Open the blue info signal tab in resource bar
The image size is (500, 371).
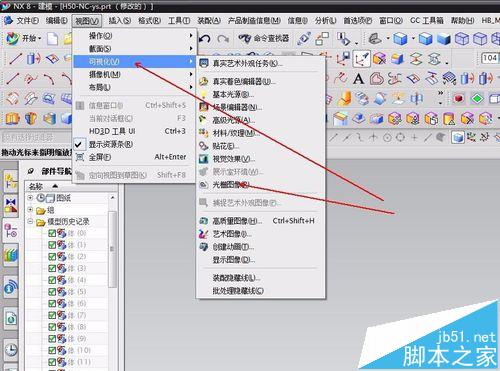(x=11, y=286)
